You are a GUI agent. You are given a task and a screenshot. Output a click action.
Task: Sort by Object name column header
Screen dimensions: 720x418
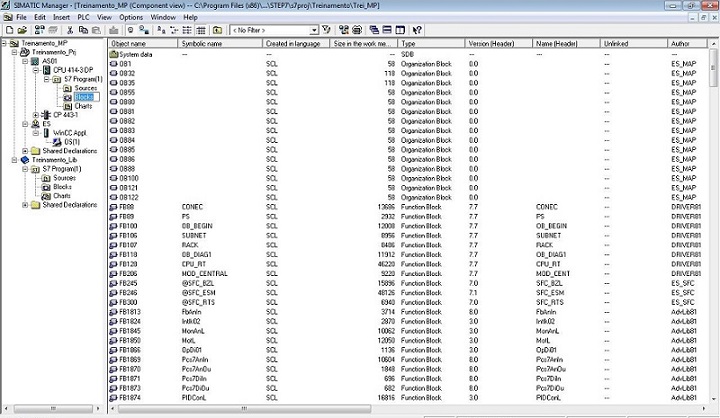tap(143, 44)
